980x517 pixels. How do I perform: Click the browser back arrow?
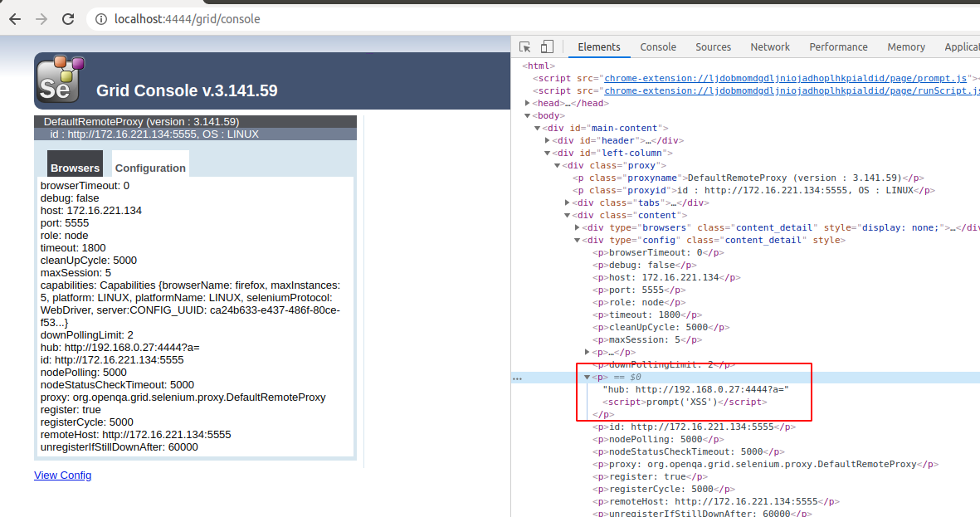coord(15,17)
